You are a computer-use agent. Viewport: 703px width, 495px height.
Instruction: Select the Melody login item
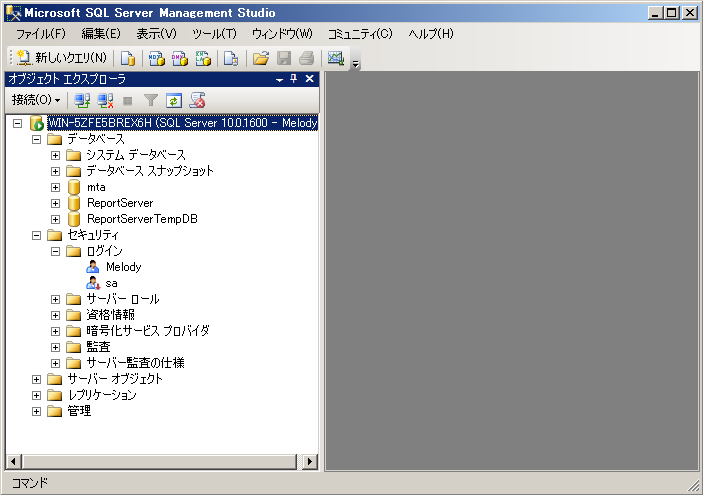tap(124, 267)
